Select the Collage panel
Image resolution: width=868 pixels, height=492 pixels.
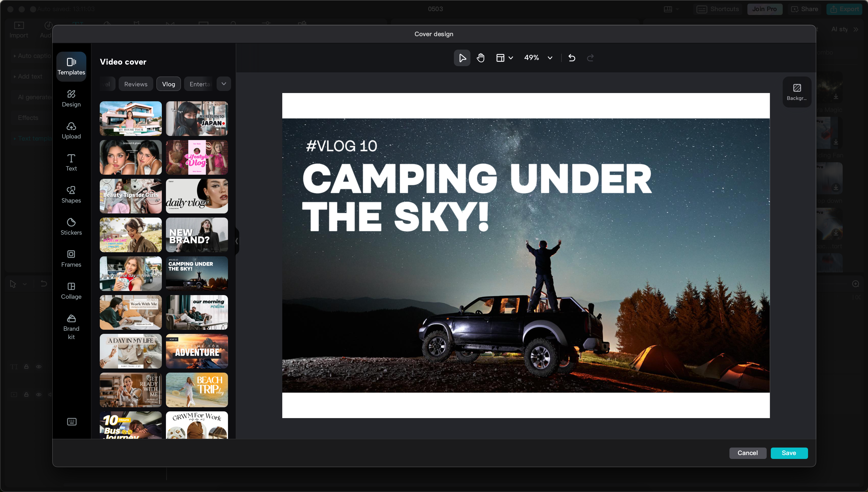pyautogui.click(x=71, y=290)
